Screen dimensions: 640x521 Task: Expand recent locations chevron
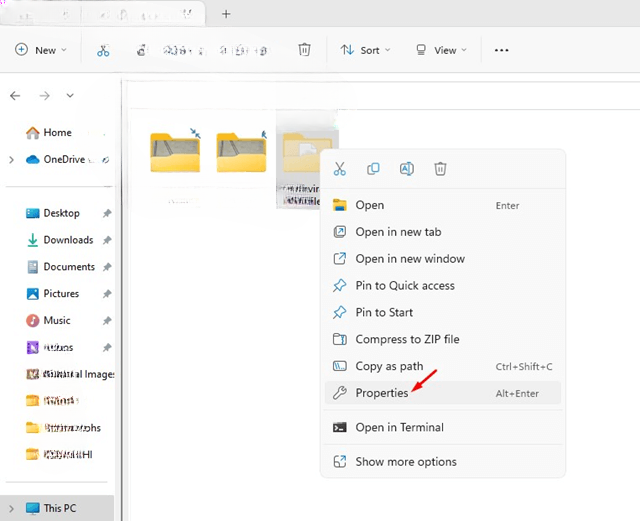pos(70,96)
